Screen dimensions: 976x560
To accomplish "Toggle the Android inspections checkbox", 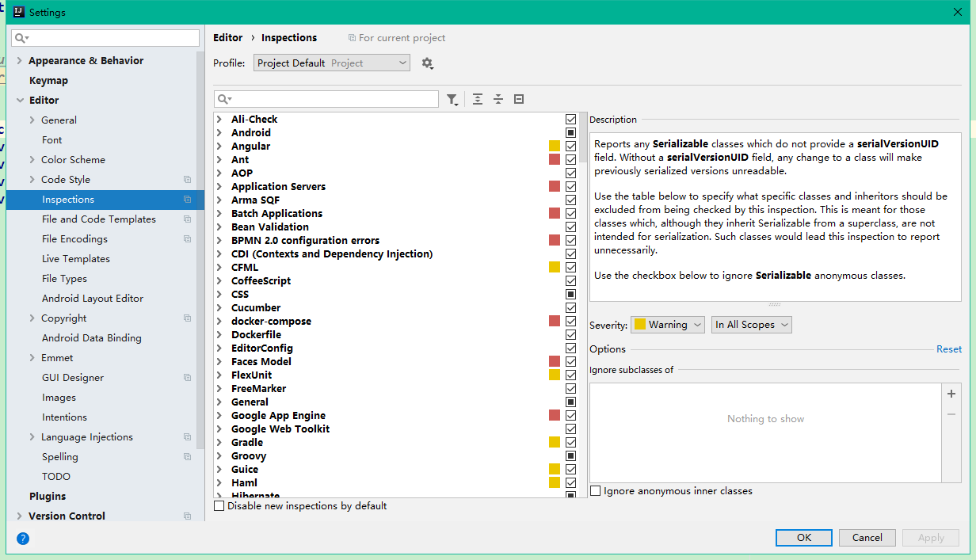I will click(x=570, y=133).
